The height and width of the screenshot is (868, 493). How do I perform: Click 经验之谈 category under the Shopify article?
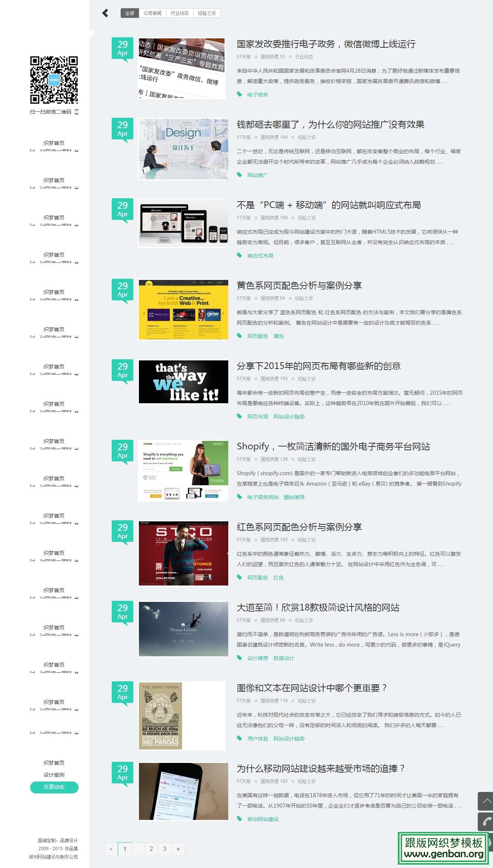tap(306, 459)
